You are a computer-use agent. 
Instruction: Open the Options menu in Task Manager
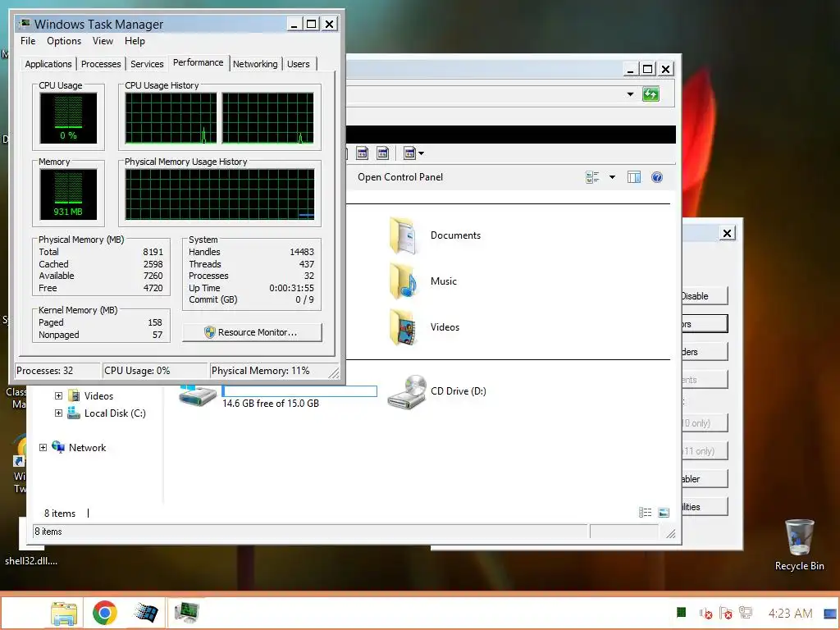[64, 41]
